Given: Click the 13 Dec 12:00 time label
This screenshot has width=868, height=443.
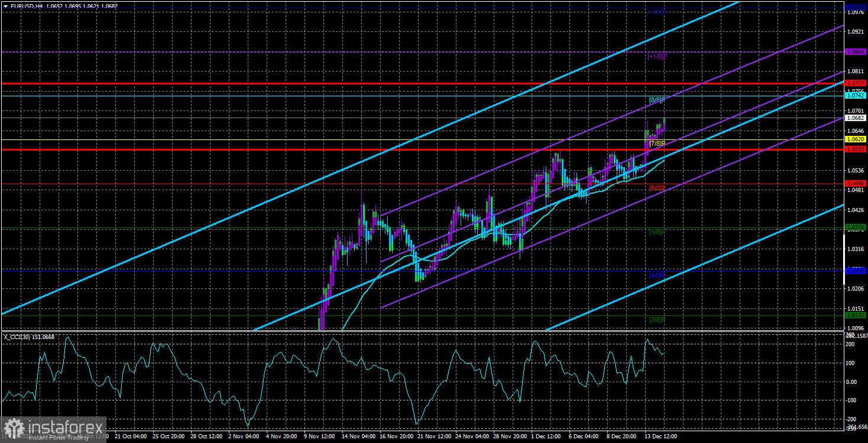Looking at the screenshot, I should [x=660, y=437].
